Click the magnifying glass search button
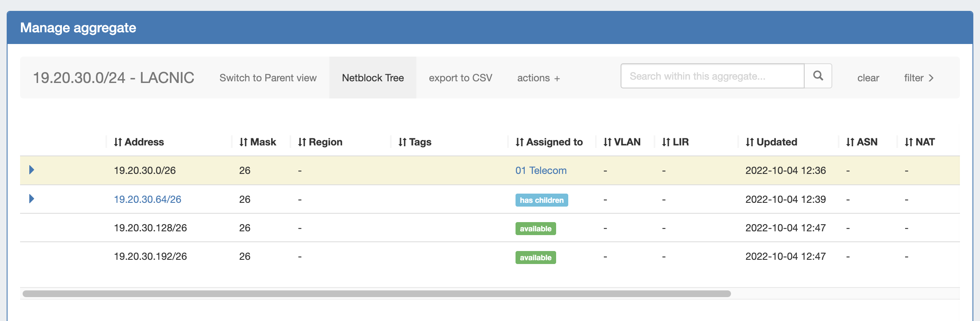The image size is (980, 321). click(818, 76)
